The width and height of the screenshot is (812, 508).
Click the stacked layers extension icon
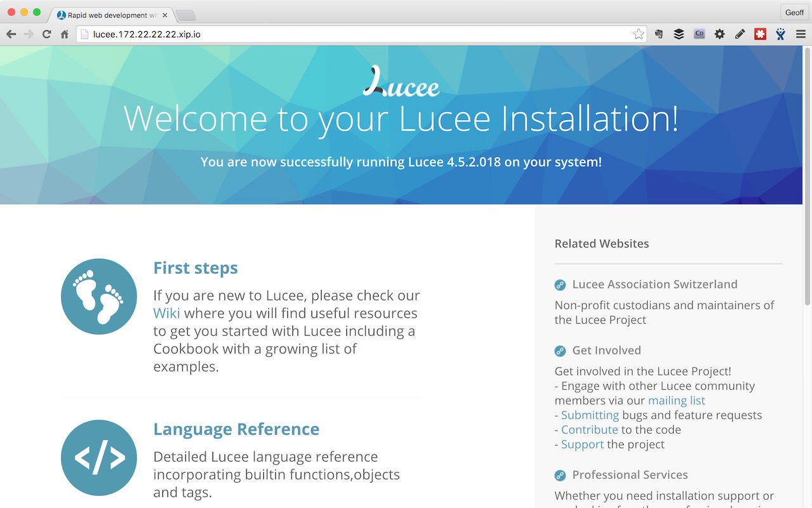coord(679,34)
